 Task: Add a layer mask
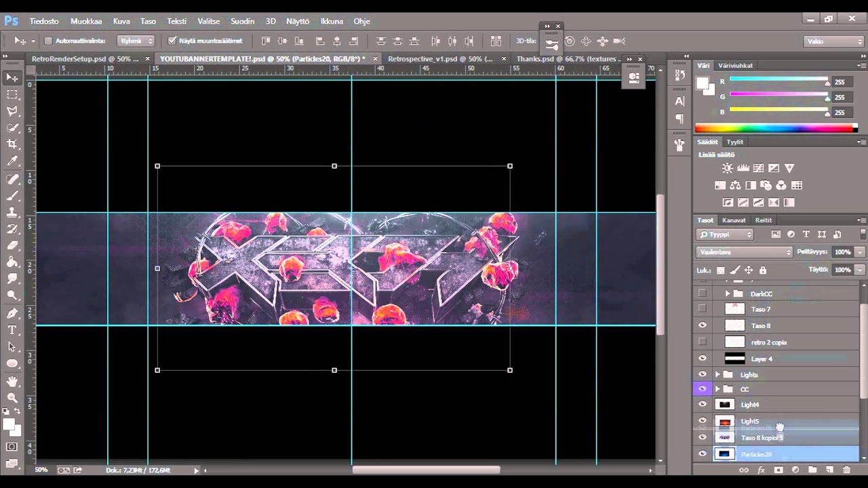778,470
